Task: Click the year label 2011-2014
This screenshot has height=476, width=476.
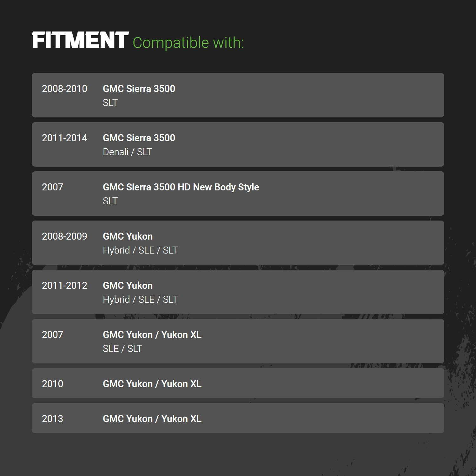Action: click(64, 138)
